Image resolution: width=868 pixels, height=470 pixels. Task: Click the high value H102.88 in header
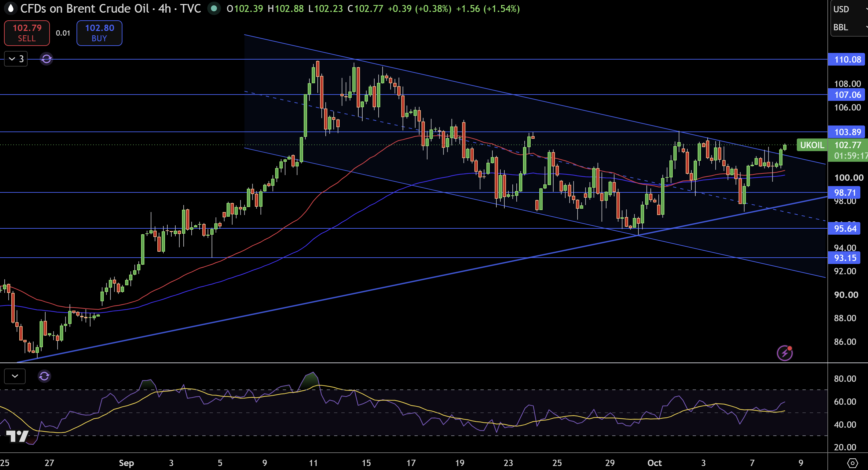285,8
